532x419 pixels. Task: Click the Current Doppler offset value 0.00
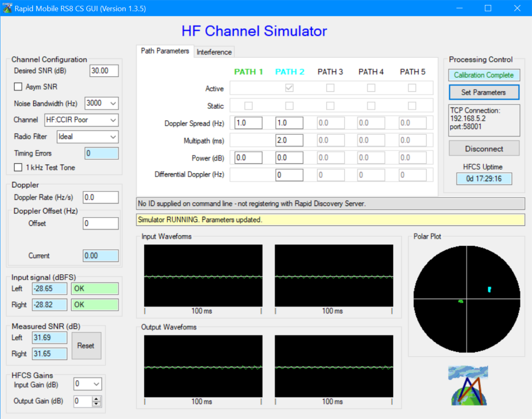click(x=101, y=256)
